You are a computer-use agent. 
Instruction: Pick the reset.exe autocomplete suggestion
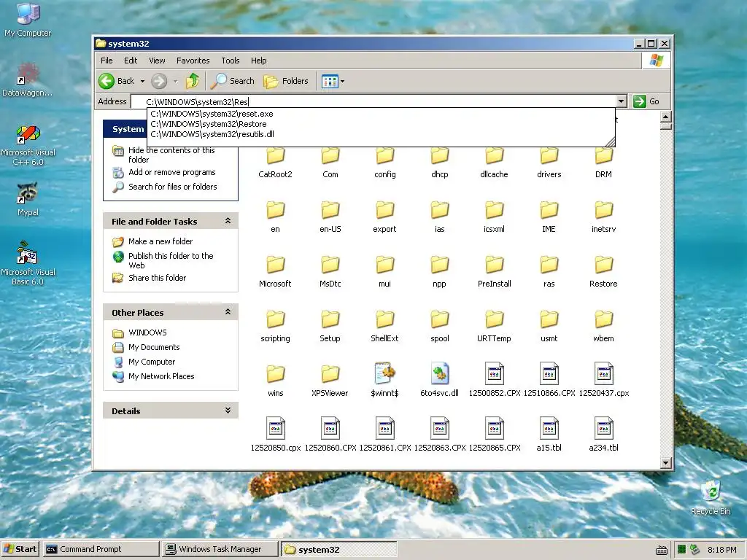381,114
